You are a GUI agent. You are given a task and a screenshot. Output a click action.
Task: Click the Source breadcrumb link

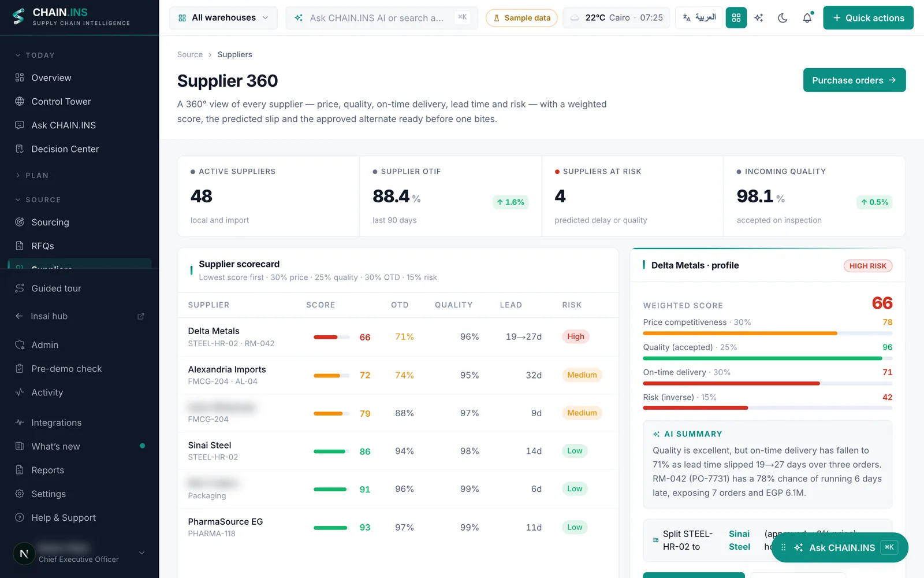point(190,54)
